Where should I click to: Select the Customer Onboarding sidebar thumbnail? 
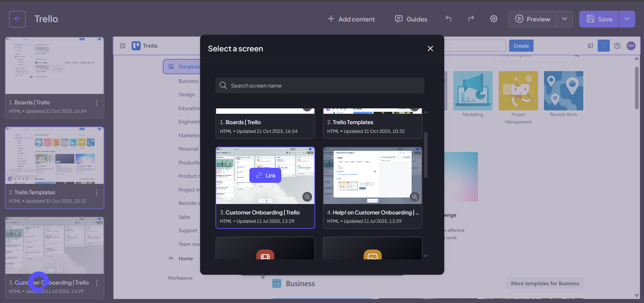click(x=54, y=246)
